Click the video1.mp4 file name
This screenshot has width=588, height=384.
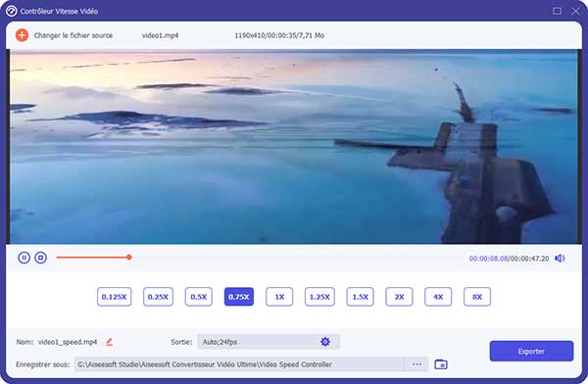pos(160,35)
